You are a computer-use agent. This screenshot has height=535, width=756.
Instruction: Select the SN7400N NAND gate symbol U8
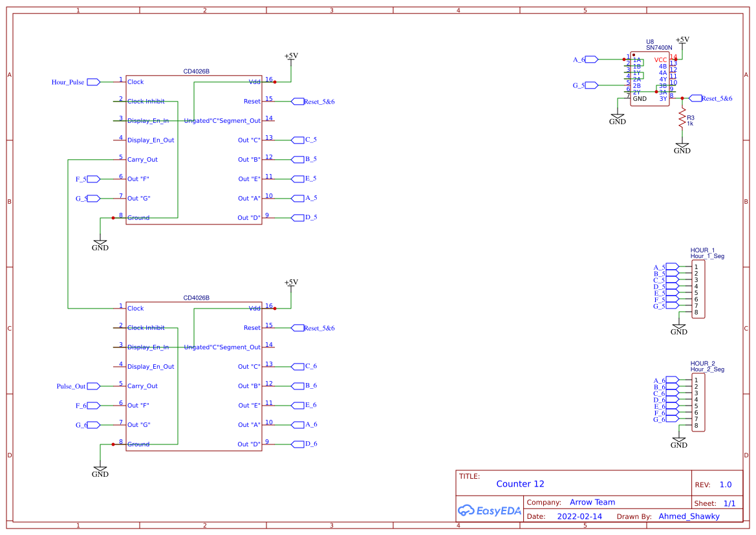click(649, 78)
